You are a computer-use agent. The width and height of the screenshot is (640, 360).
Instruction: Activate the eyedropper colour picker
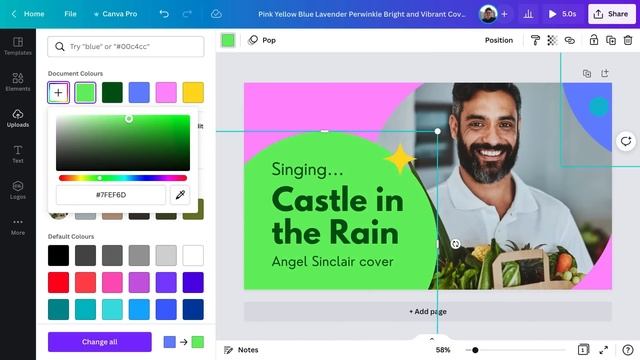[x=180, y=195]
